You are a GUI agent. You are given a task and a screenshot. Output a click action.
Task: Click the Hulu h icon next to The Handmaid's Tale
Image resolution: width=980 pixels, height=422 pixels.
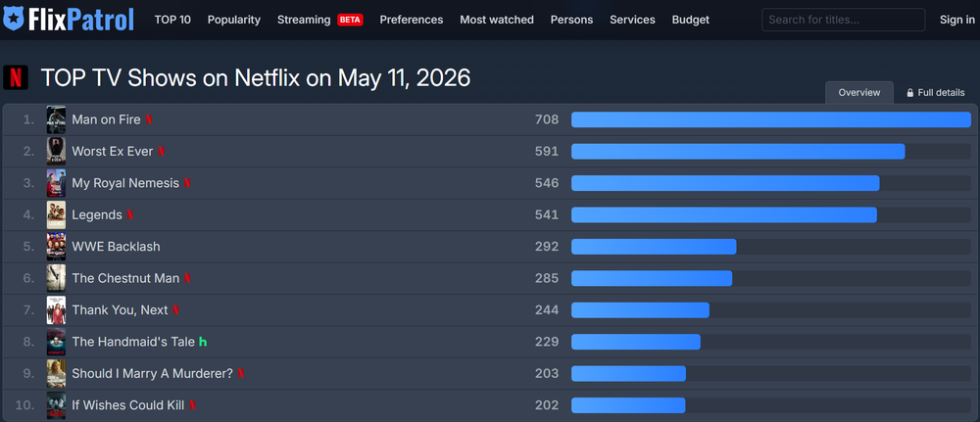click(x=203, y=342)
